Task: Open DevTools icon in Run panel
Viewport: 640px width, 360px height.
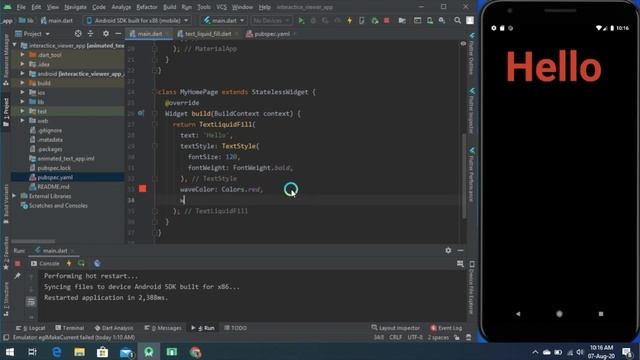Action: pos(97,264)
